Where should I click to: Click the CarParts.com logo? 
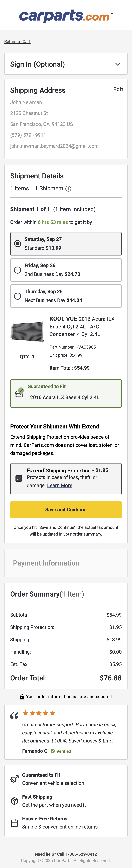[66, 15]
